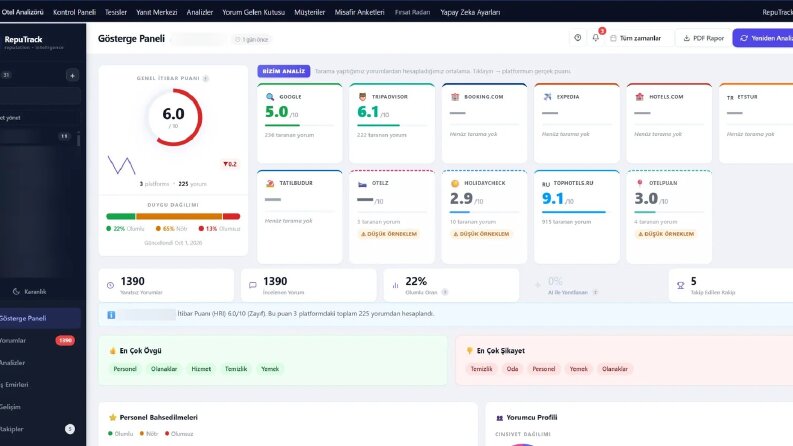Click the people icon by Yorumcu Profili
793x446 pixels.
pyautogui.click(x=499, y=418)
